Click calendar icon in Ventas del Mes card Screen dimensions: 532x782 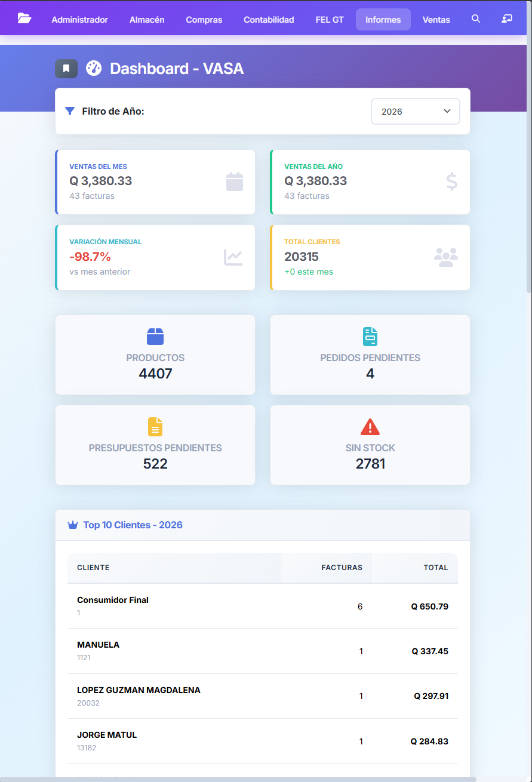point(235,181)
